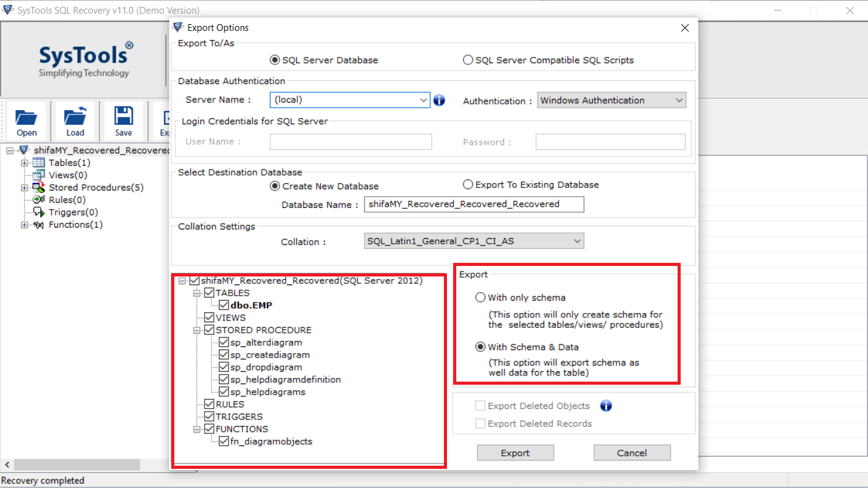This screenshot has width=868, height=488.
Task: Select With only schema option
Action: pyautogui.click(x=480, y=298)
